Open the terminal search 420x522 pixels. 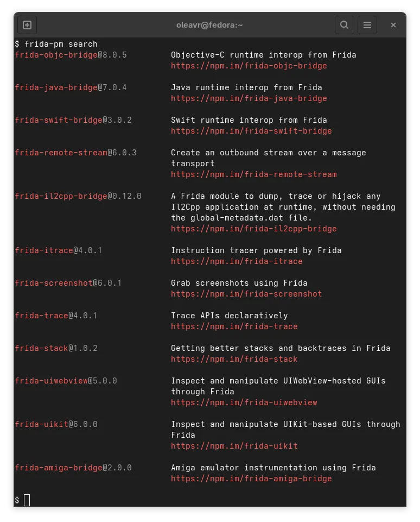345,24
